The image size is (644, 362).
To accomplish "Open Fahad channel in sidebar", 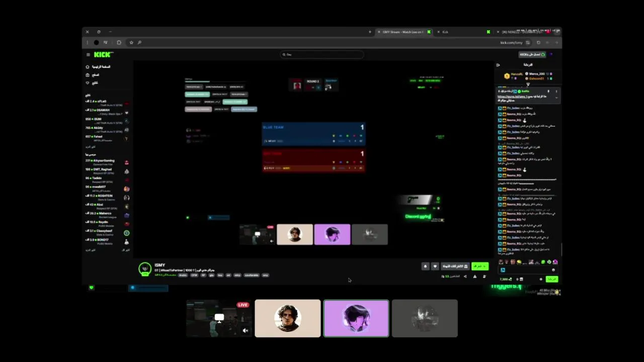I will pos(107,138).
